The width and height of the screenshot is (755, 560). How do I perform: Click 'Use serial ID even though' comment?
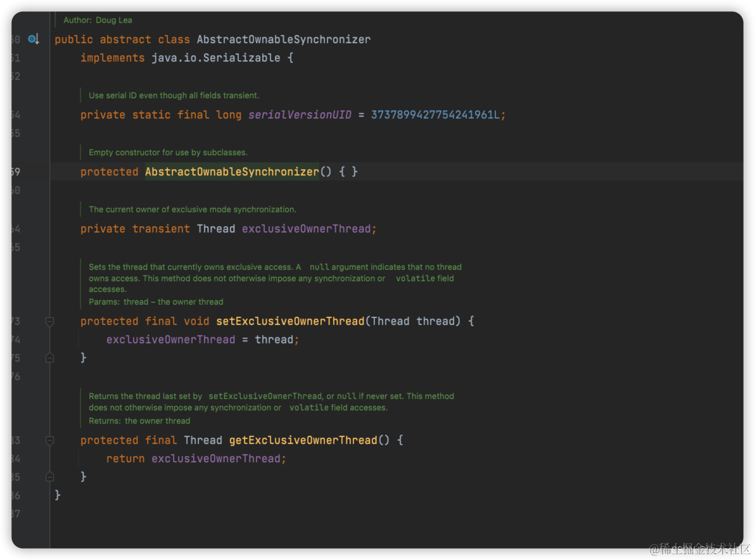[174, 96]
